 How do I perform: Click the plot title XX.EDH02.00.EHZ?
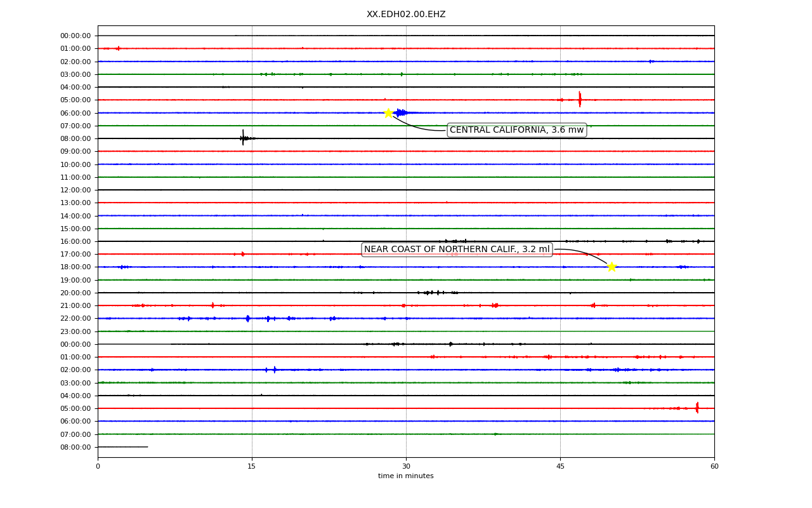[406, 15]
